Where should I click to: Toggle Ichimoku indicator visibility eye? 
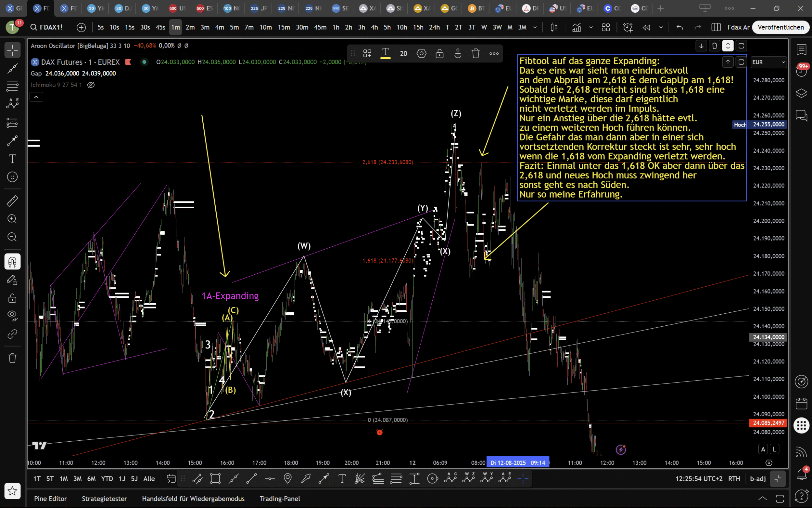[x=91, y=85]
